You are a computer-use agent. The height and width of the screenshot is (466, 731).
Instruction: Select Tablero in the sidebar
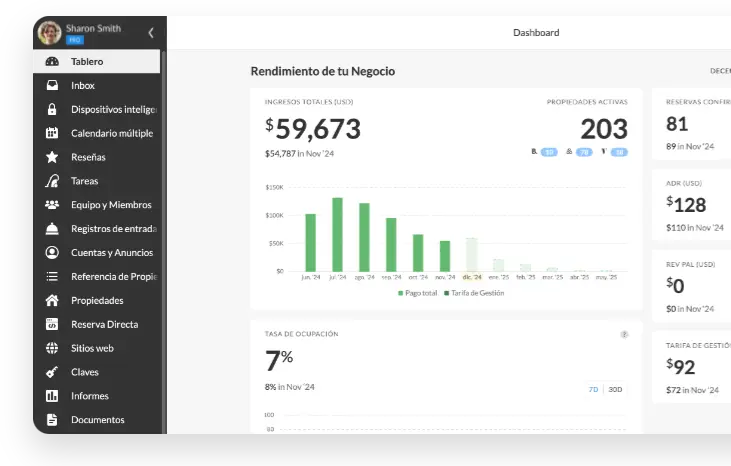[x=87, y=62]
